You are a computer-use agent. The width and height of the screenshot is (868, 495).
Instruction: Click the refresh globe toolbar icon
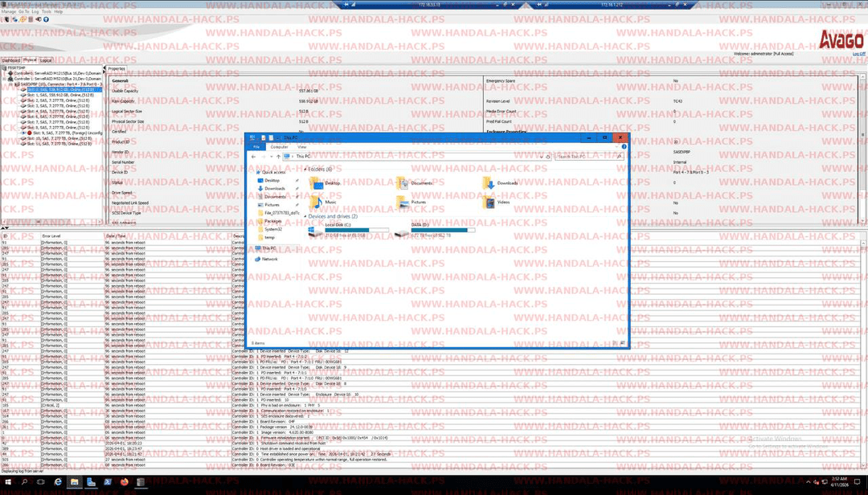click(x=14, y=18)
